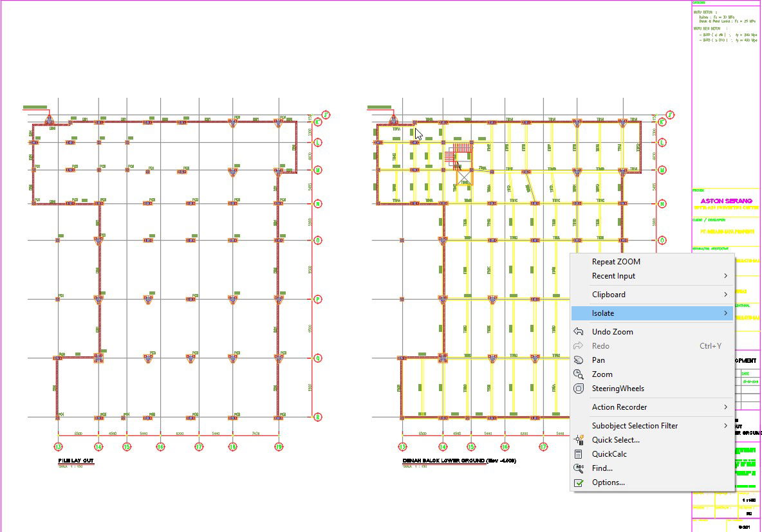The height and width of the screenshot is (532, 762).
Task: Select the Pan hand tool
Action: coord(579,360)
